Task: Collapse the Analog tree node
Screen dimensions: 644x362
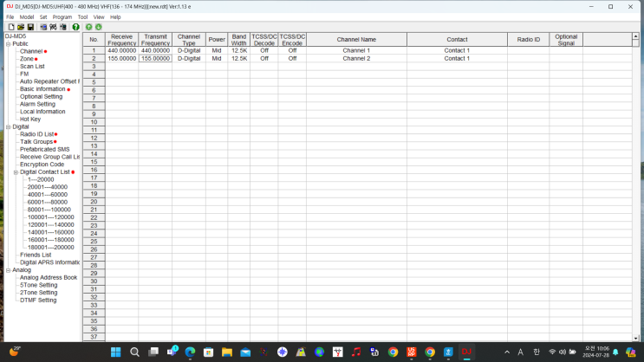Action: click(8, 270)
